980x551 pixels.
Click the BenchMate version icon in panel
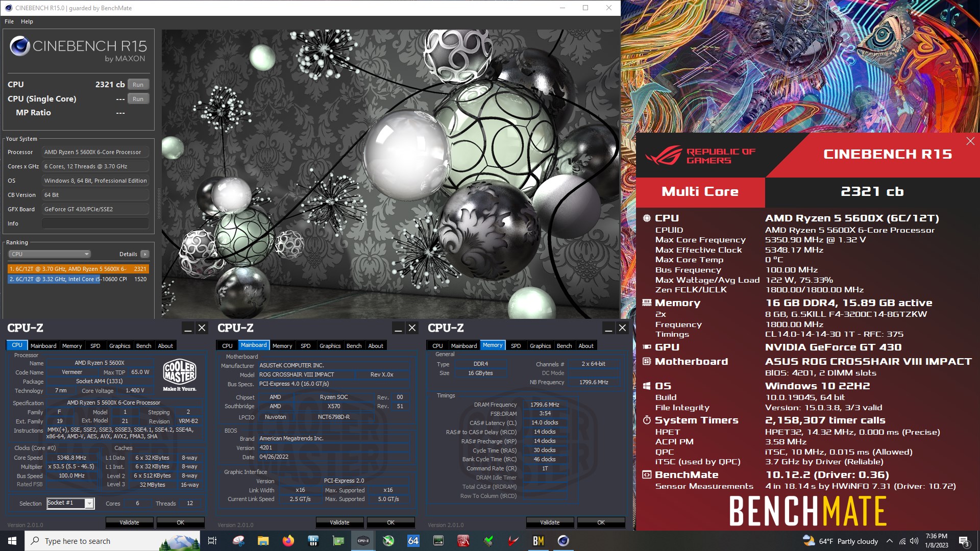click(x=647, y=475)
